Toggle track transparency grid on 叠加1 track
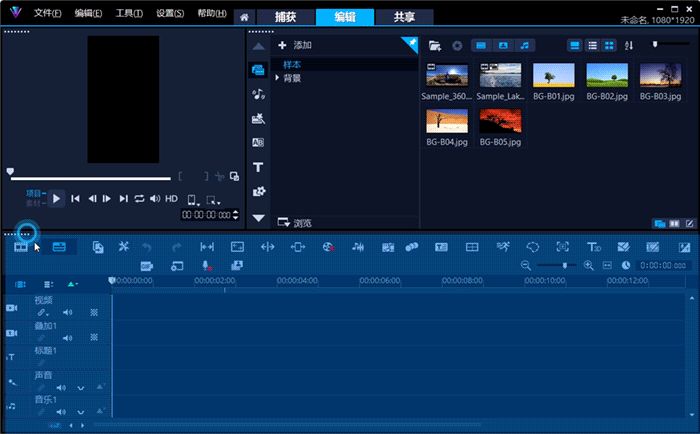The image size is (700, 434). point(94,338)
